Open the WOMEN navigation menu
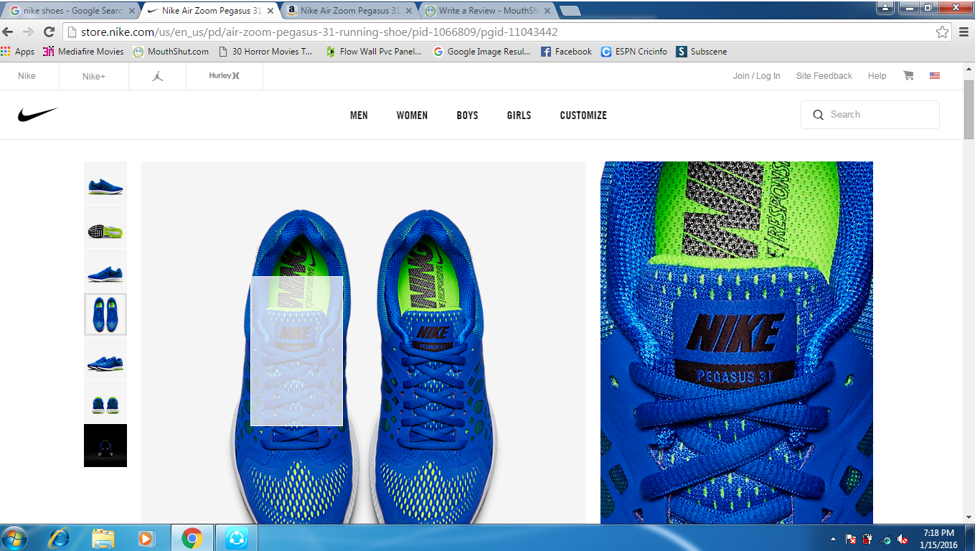This screenshot has width=980, height=551. pyautogui.click(x=412, y=116)
